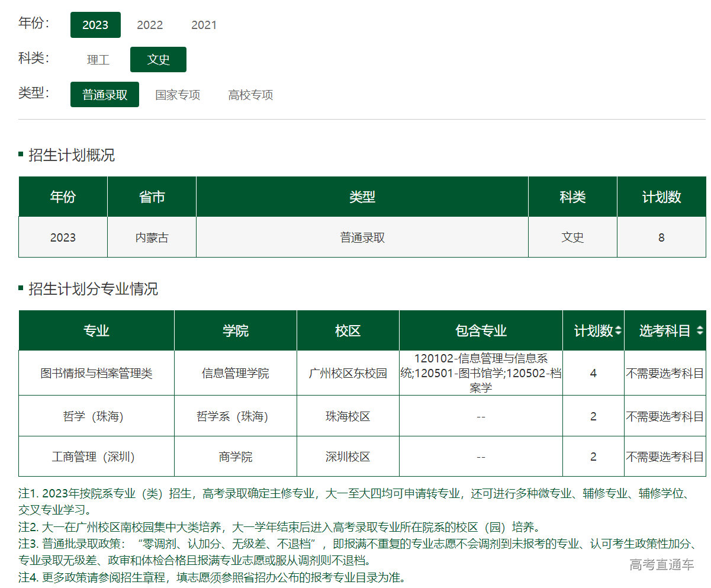Click the 校区 column header
Viewport: 711px width, 588px height.
(x=348, y=331)
